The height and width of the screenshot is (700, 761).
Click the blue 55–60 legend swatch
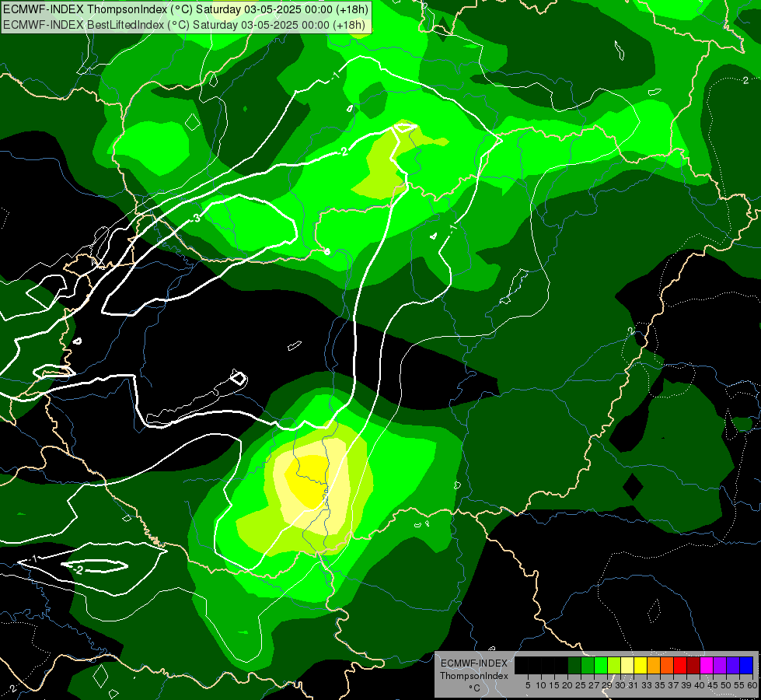click(x=746, y=666)
